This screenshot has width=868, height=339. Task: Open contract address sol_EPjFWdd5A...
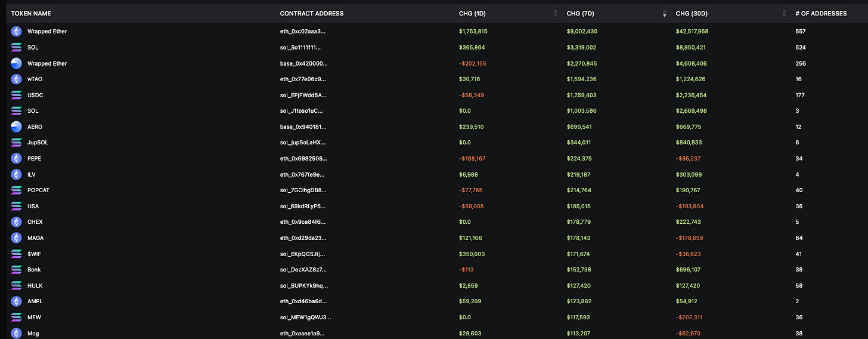(x=303, y=95)
